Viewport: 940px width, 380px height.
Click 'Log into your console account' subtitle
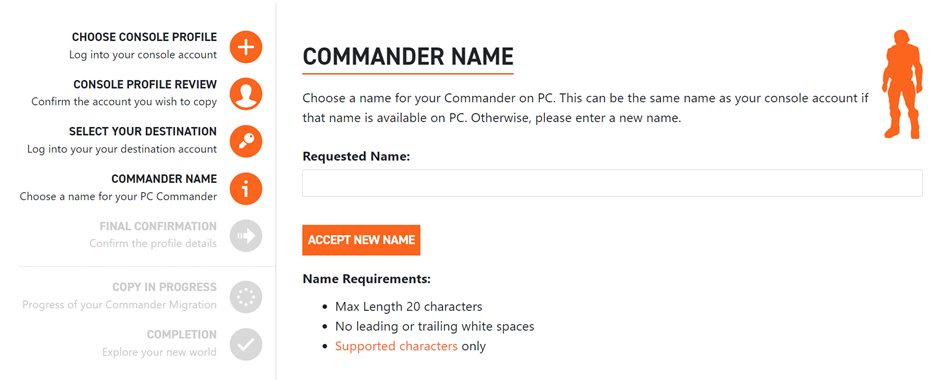[x=143, y=55]
